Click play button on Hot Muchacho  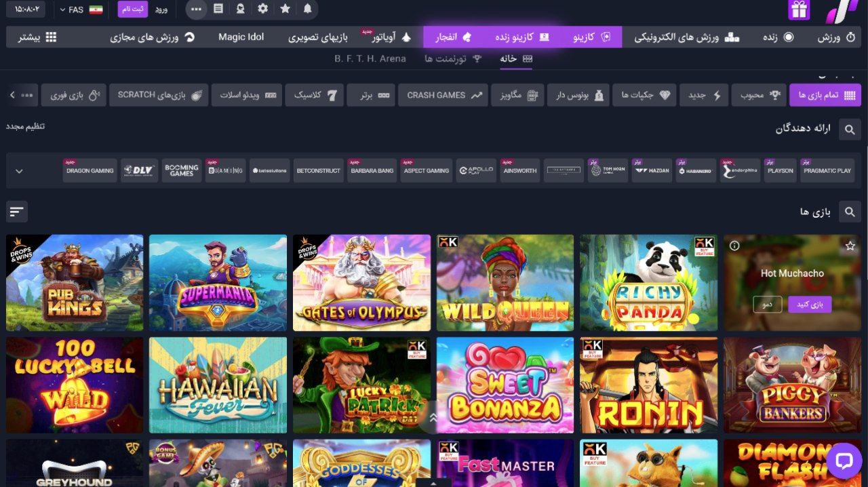tap(809, 305)
